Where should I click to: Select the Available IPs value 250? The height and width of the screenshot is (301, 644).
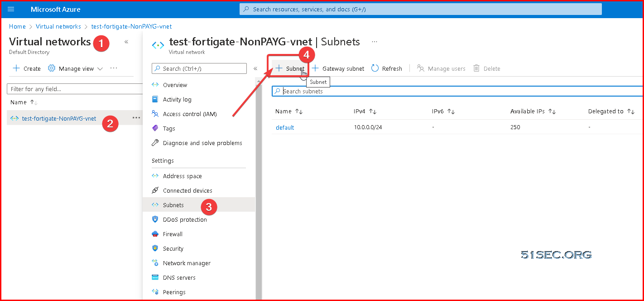[515, 127]
